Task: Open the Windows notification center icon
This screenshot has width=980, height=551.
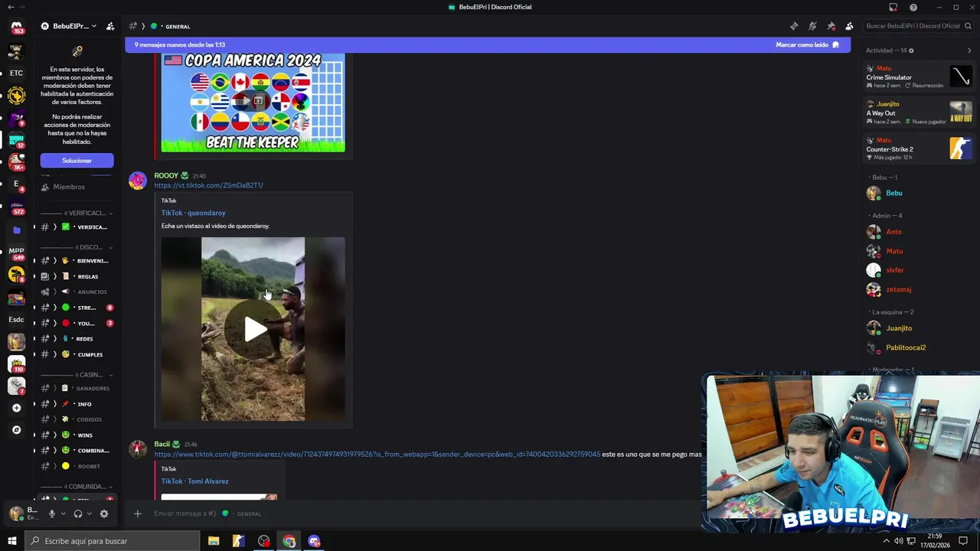Action: [x=963, y=541]
